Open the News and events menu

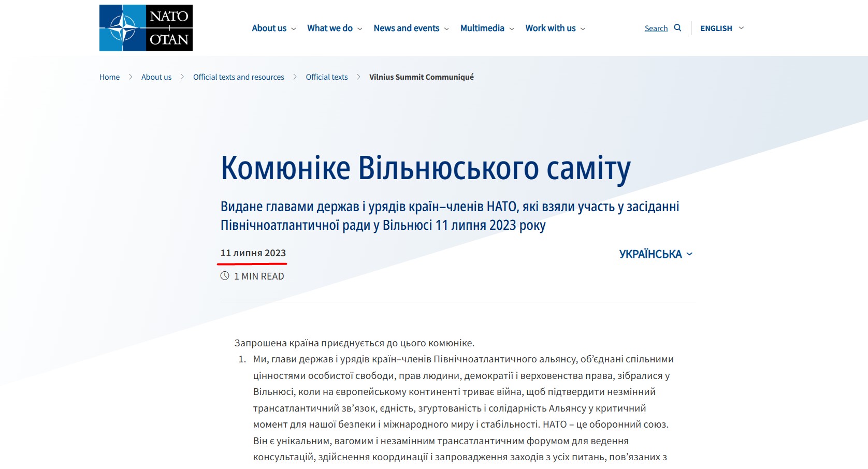point(411,28)
